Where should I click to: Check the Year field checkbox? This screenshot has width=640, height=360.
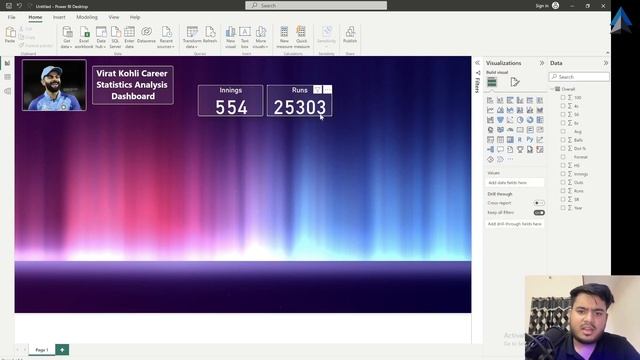563,208
